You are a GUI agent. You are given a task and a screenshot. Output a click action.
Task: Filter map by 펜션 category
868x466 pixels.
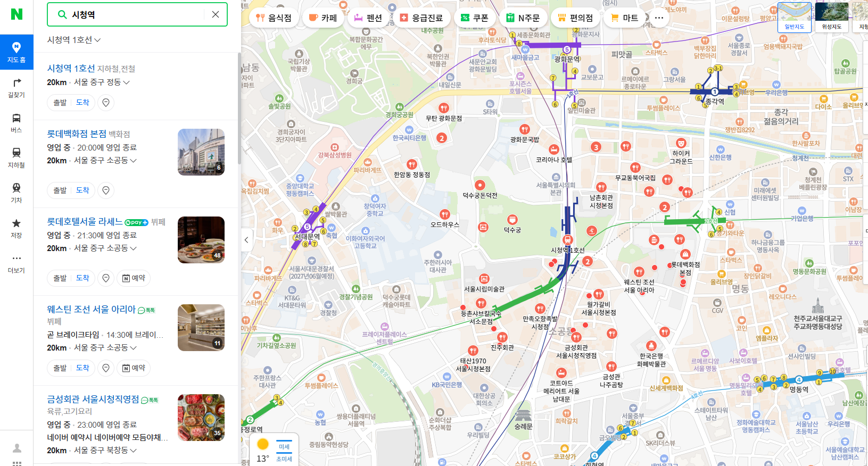(368, 18)
